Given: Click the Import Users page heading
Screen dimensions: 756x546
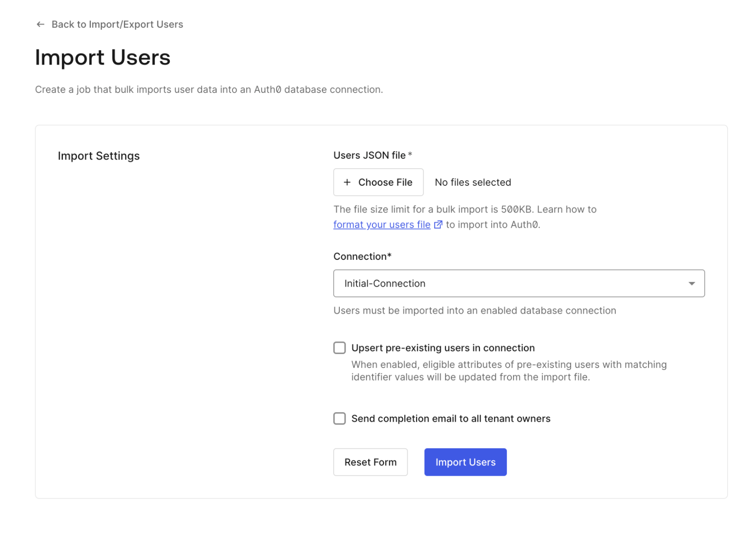Looking at the screenshot, I should click(102, 57).
